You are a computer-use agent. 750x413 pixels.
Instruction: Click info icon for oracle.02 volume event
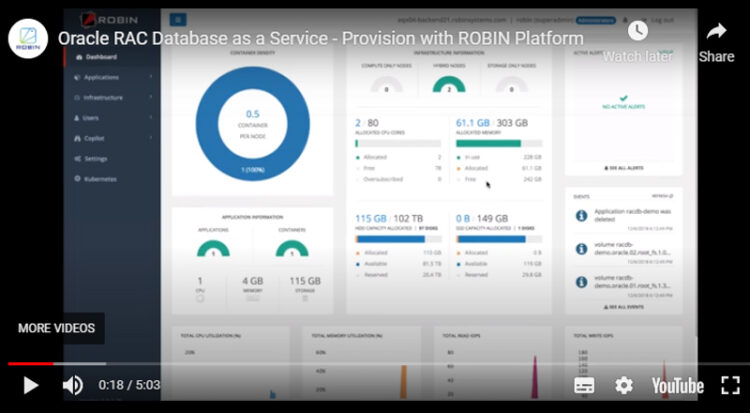(x=581, y=248)
